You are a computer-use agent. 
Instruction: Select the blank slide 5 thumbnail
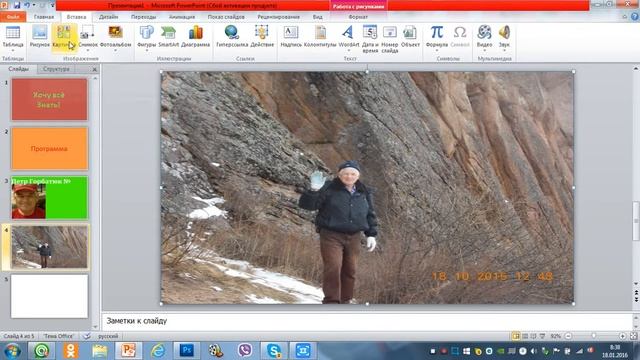click(49, 296)
